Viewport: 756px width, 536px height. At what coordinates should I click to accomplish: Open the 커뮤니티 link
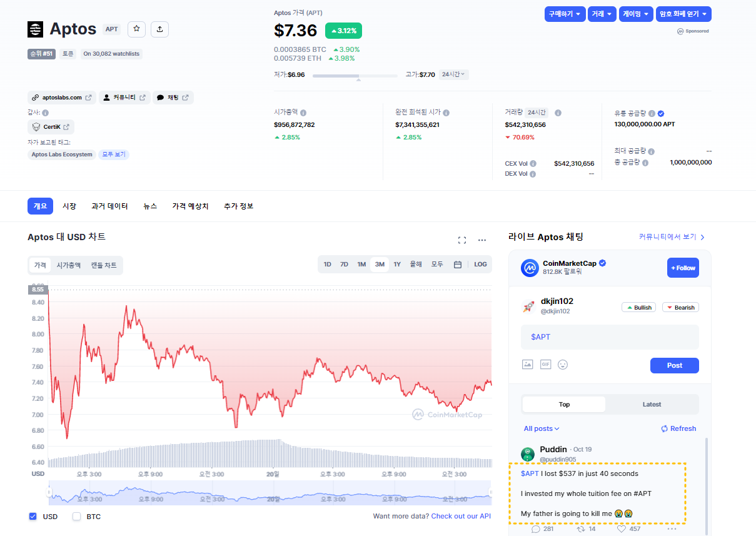click(x=124, y=98)
